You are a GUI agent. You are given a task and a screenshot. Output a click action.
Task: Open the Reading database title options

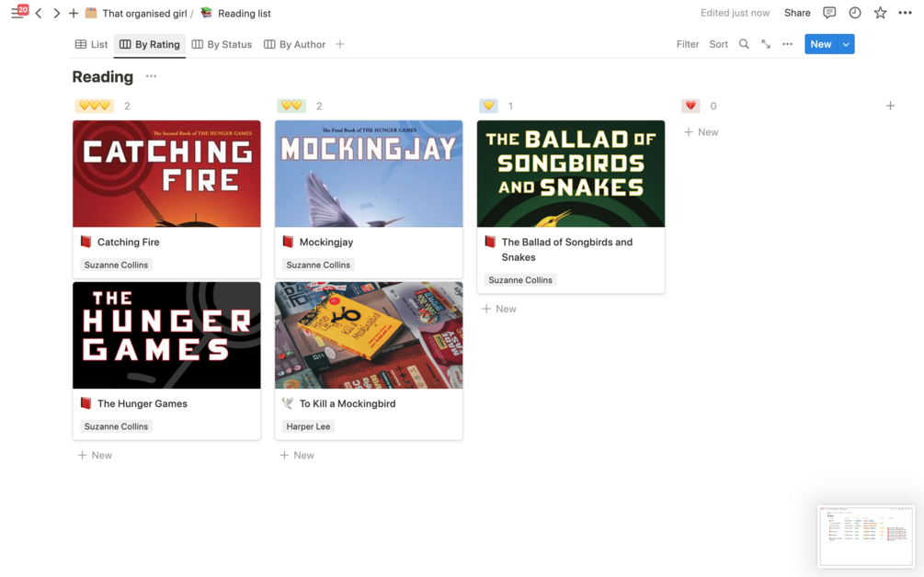pos(152,76)
